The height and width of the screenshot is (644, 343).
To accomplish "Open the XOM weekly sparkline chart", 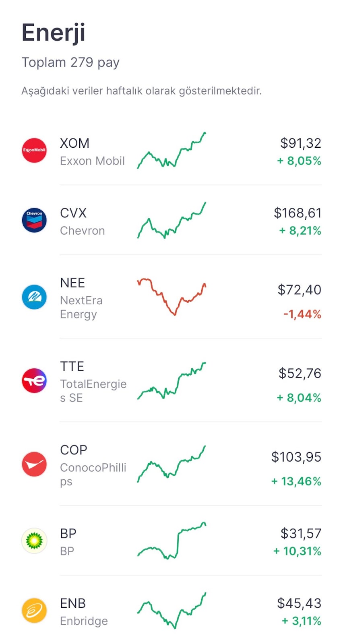I will pyautogui.click(x=171, y=150).
